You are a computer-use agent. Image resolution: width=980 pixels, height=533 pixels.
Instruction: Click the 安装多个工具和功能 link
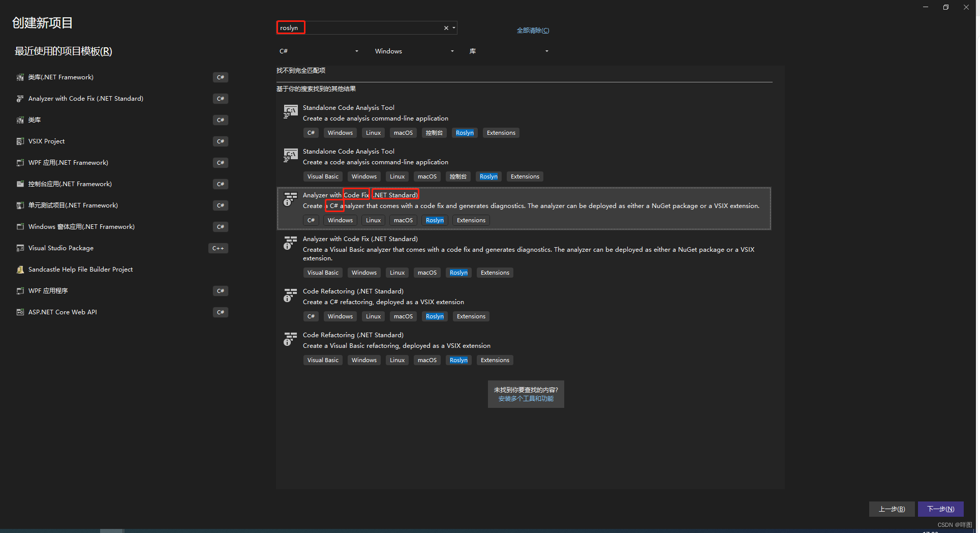[x=526, y=399]
